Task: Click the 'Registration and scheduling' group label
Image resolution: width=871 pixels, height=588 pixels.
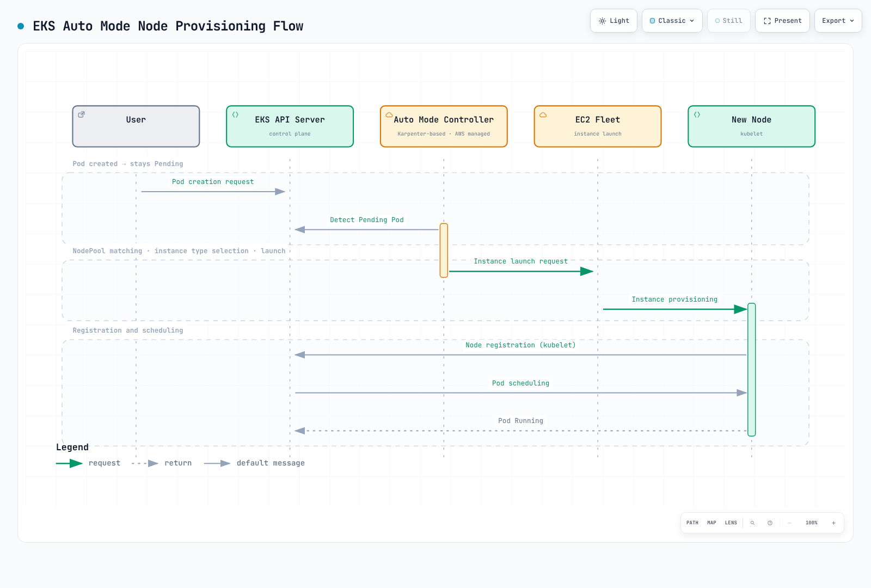Action: point(128,330)
